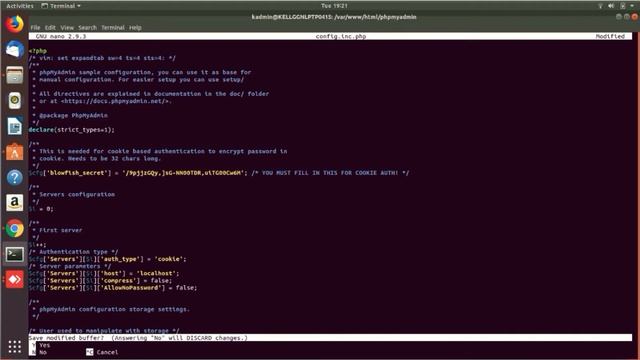Open Rhythmbox music player in dock
The width and height of the screenshot is (640, 360).
(x=15, y=100)
